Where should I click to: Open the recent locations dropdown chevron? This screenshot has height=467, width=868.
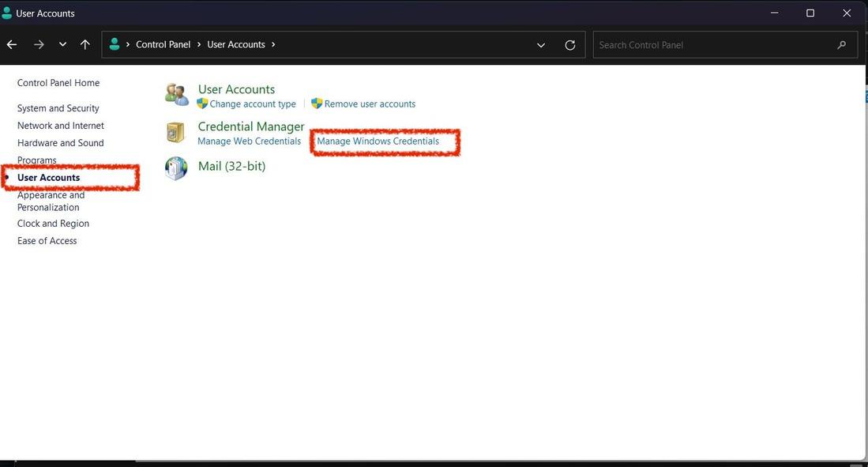pos(62,44)
